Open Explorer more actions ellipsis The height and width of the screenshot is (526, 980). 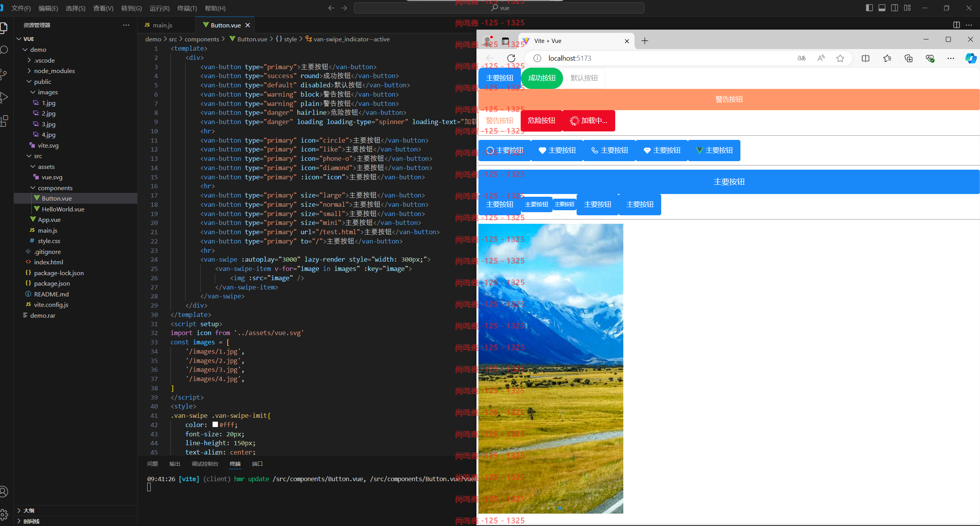coord(126,25)
